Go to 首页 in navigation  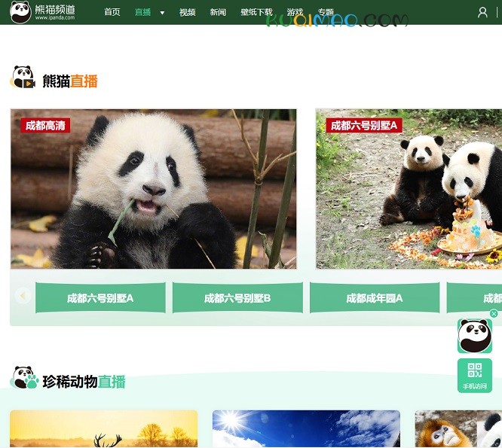[112, 12]
